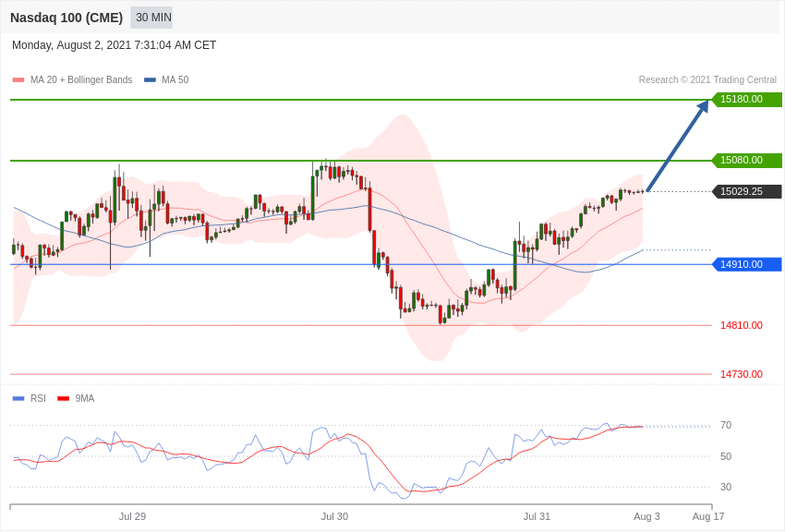Click the Jul 29 date axis marker
785x532 pixels.
132,516
